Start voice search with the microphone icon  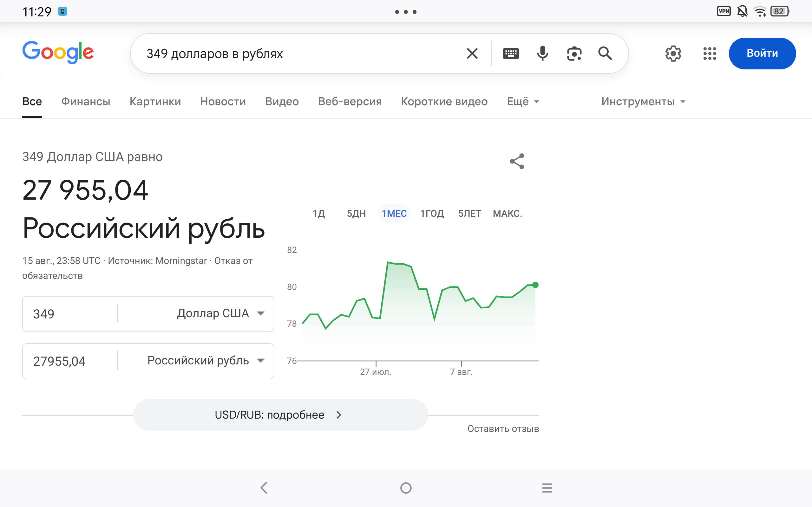click(542, 53)
